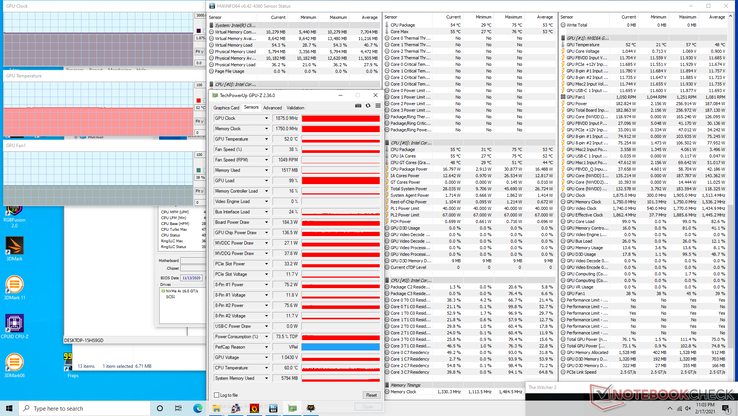Click the Windows Start button

(9, 408)
